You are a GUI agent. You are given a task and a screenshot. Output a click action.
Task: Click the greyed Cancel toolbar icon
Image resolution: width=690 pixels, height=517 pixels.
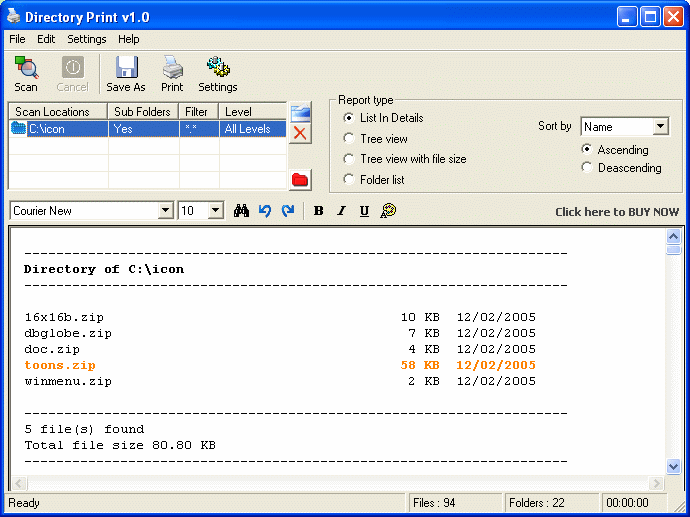pyautogui.click(x=72, y=73)
